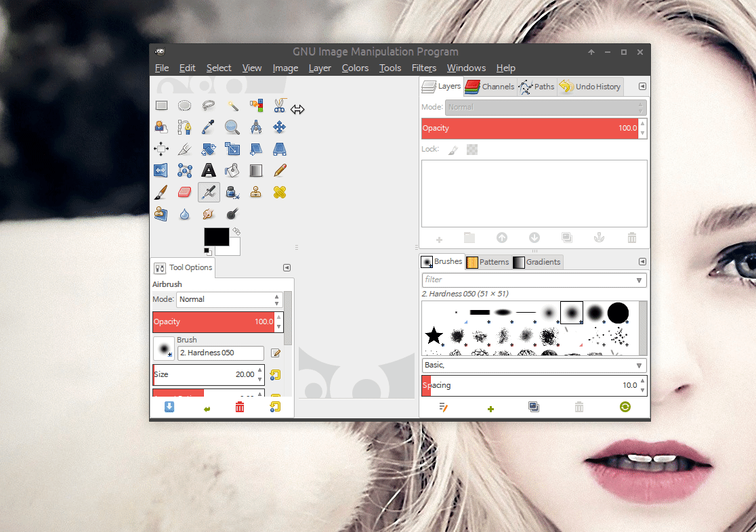Select the Zoom magnifier tool
This screenshot has width=756, height=532.
tap(232, 127)
